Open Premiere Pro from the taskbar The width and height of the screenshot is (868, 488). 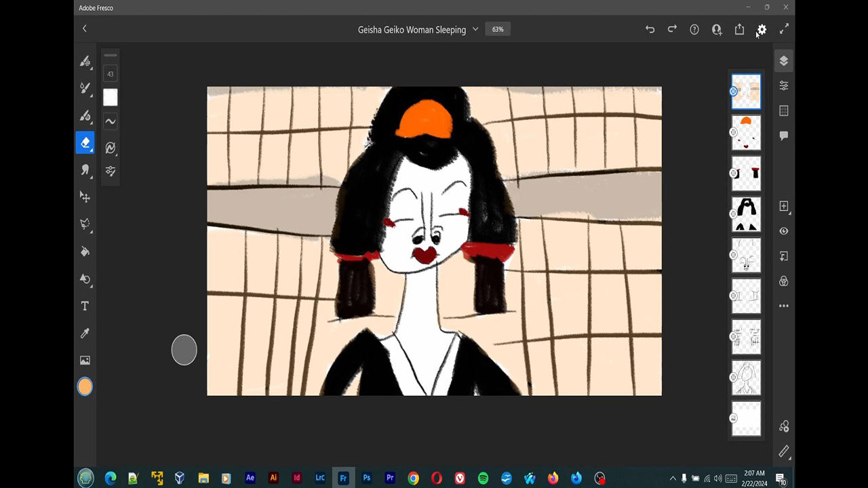point(390,478)
